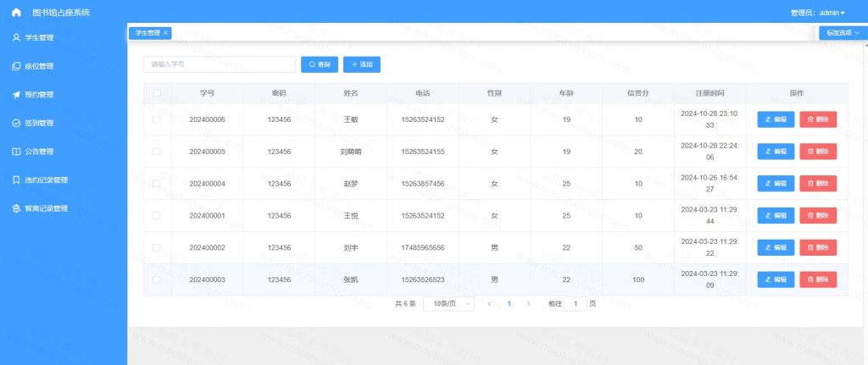Delete student 张凯 record
This screenshot has height=365, width=868.
pyautogui.click(x=818, y=279)
